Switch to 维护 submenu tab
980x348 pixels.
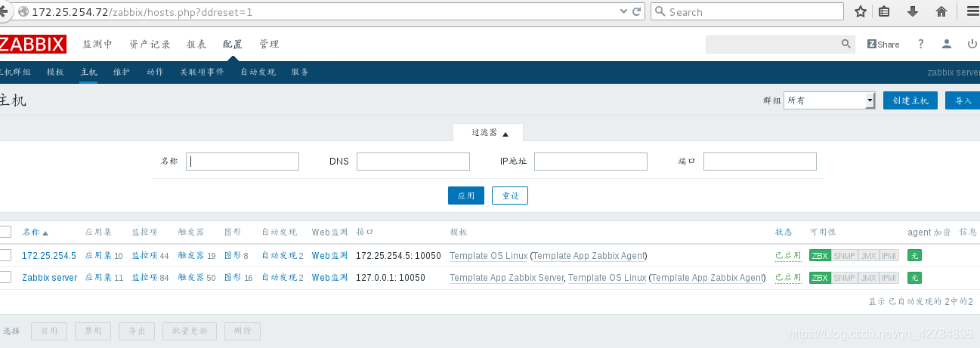122,72
